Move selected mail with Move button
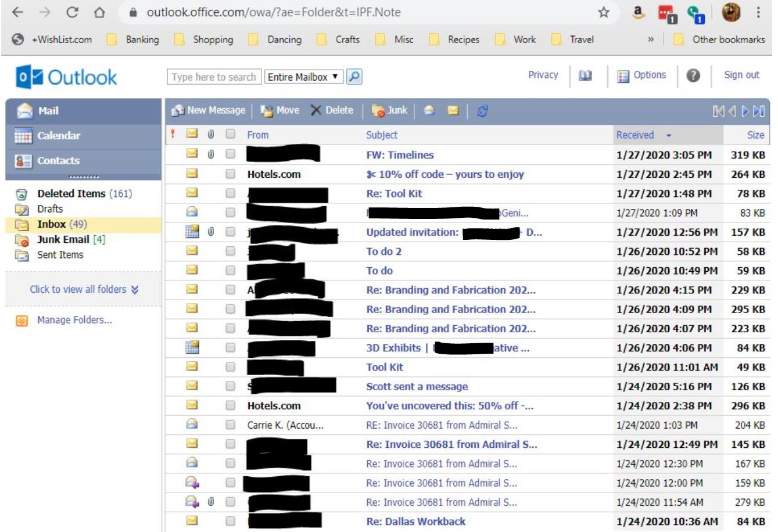The height and width of the screenshot is (532, 778). 279,110
